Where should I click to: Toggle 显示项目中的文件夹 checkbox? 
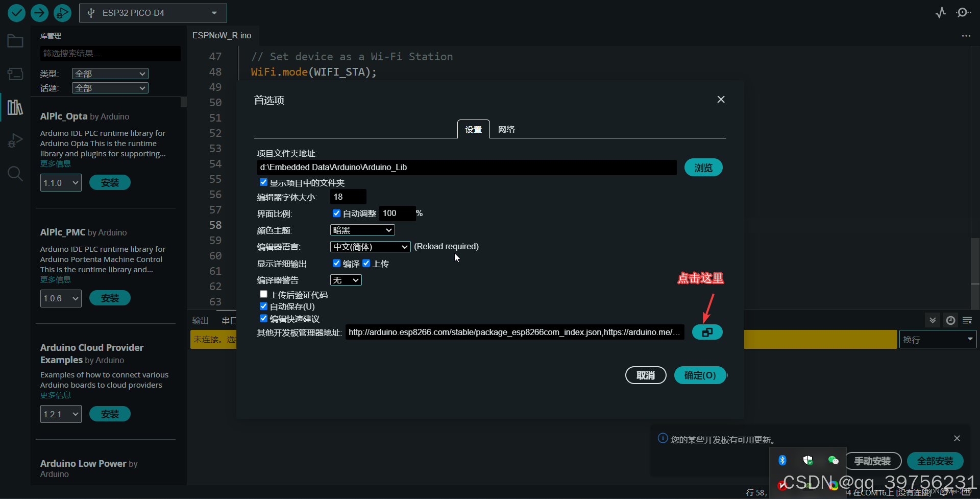(x=263, y=182)
